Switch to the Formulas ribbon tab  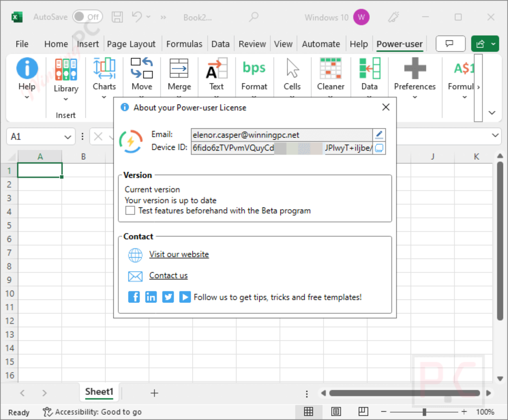184,44
